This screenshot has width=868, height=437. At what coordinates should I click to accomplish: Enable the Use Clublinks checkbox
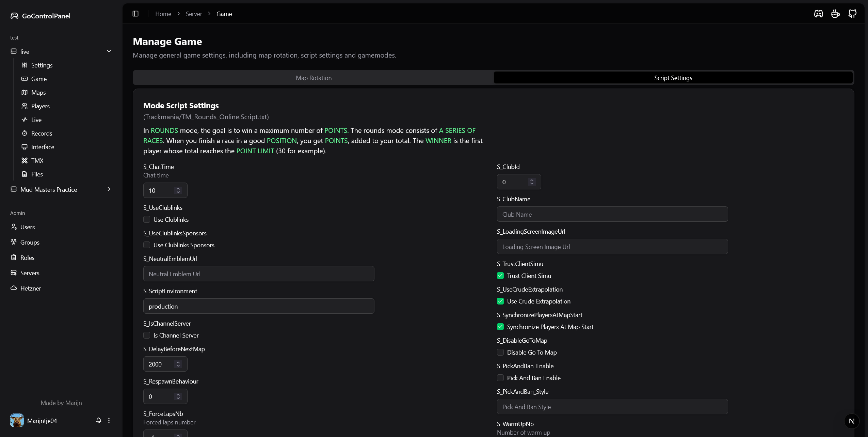[x=147, y=219]
